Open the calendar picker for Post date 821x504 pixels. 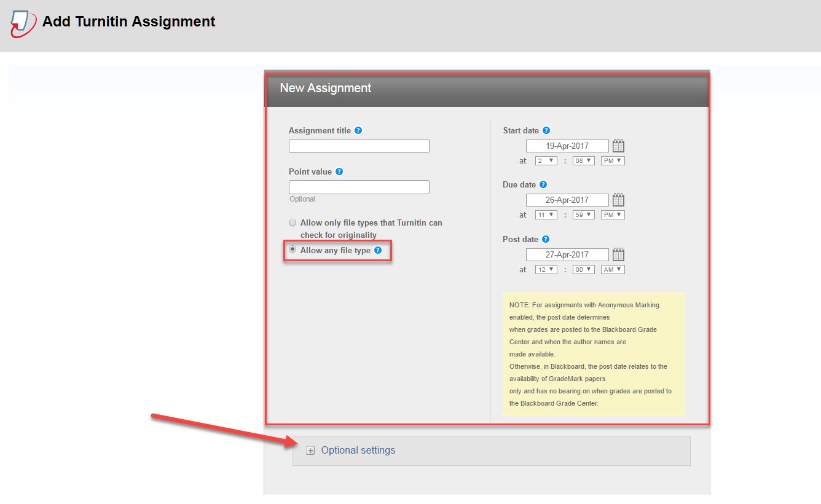[x=618, y=254]
